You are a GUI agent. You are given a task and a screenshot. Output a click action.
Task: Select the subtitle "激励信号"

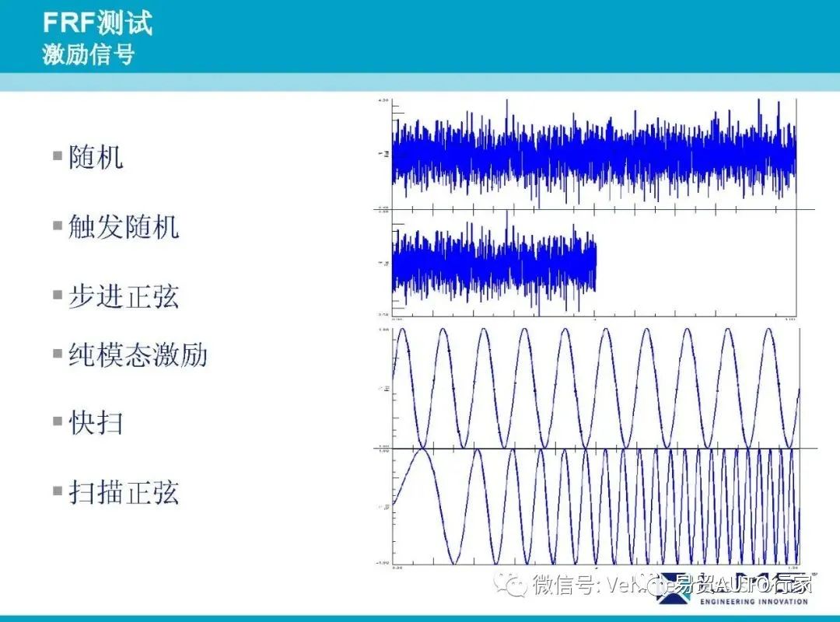89,54
